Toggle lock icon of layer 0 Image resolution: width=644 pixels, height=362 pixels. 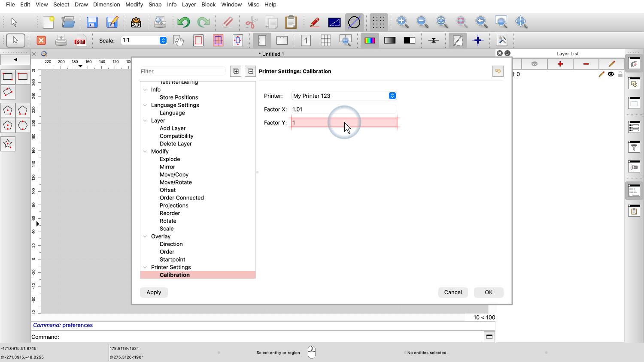(x=620, y=74)
